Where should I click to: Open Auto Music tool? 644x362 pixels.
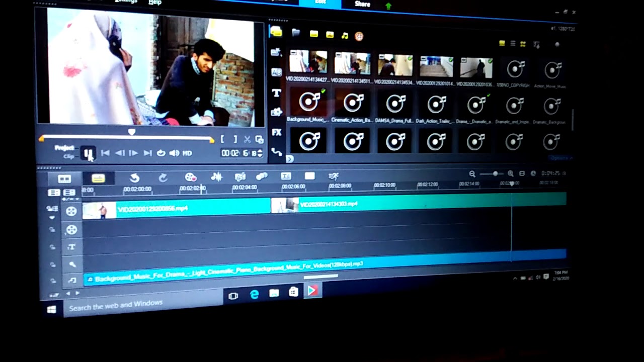coord(240,176)
